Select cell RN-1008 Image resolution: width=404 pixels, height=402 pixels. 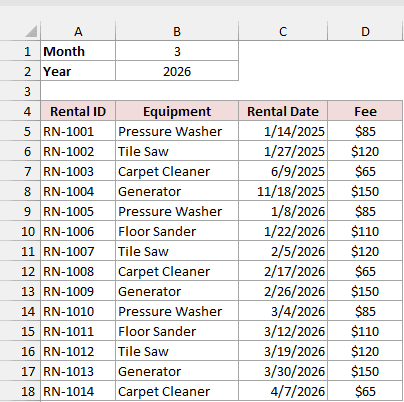pos(78,271)
